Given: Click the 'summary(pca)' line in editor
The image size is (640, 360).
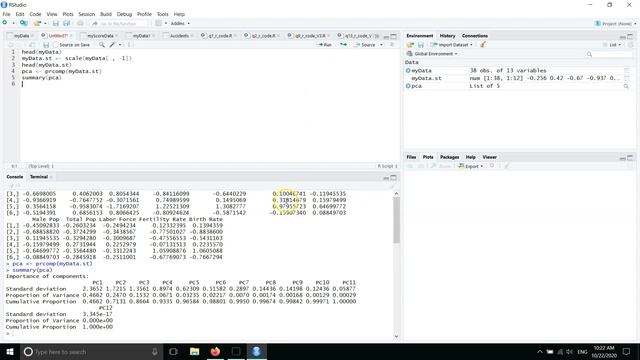Looking at the screenshot, I should [42, 78].
